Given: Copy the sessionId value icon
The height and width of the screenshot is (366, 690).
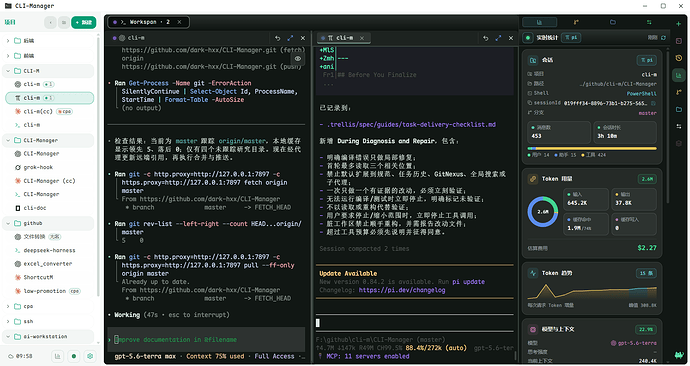Looking at the screenshot, I should tap(653, 103).
